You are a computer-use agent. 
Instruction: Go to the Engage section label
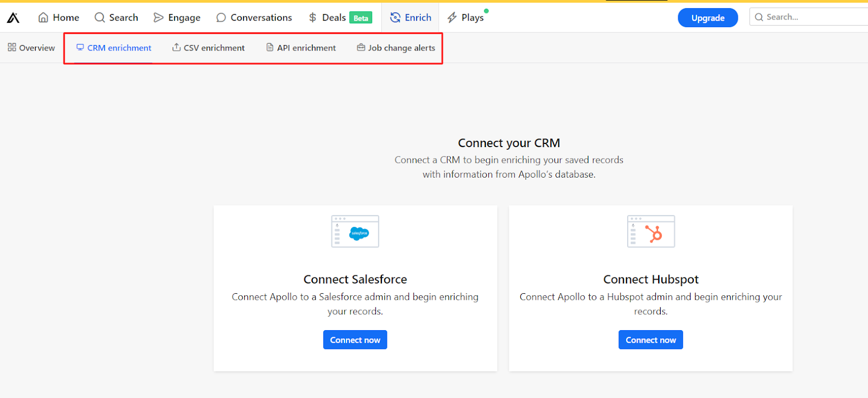(x=184, y=18)
